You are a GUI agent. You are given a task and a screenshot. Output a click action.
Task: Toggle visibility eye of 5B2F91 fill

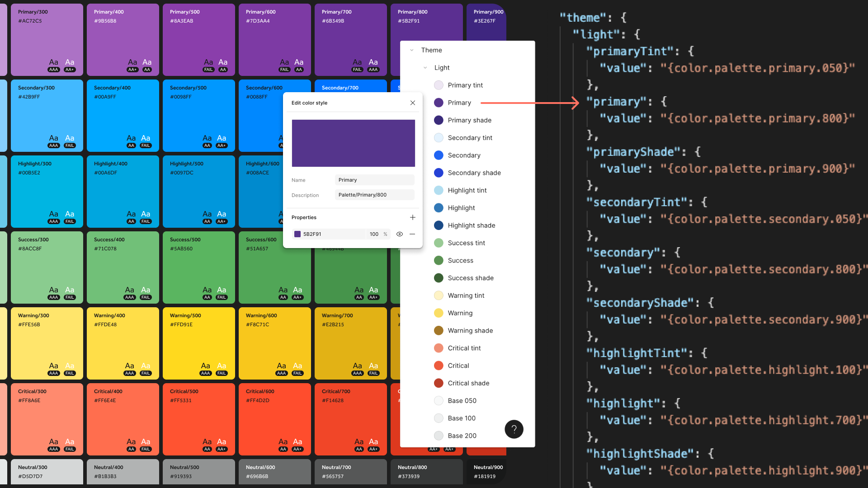tap(400, 234)
